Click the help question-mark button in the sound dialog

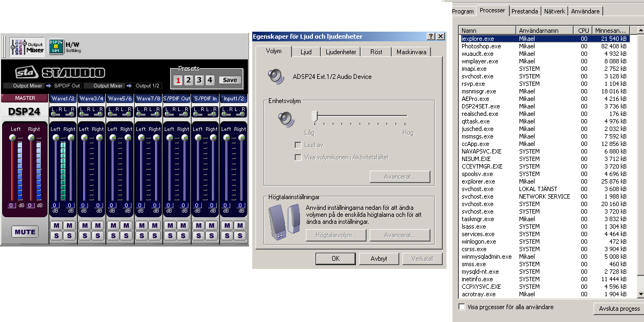pos(431,36)
